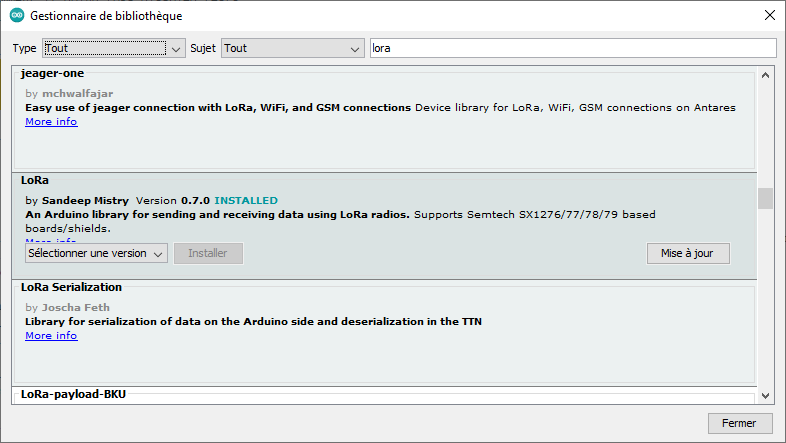This screenshot has height=443, width=786.
Task: Select the jeager-one library title
Action: pyautogui.click(x=52, y=73)
